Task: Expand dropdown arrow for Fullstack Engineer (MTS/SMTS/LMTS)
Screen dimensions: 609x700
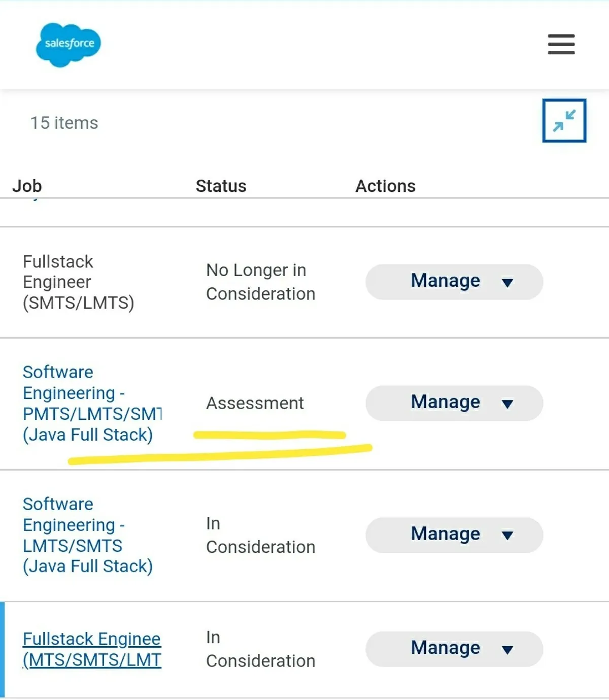Action: (507, 649)
